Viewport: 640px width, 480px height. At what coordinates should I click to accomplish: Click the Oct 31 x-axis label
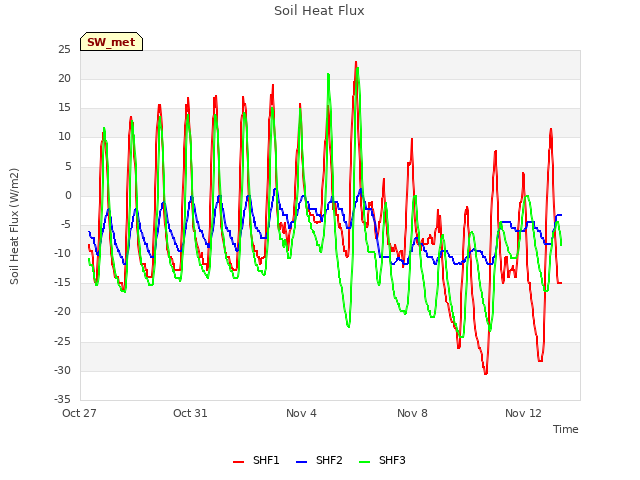coord(190,413)
